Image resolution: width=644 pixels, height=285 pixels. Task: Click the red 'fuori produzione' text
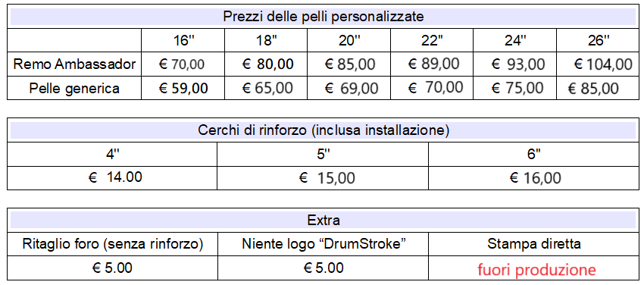point(536,270)
